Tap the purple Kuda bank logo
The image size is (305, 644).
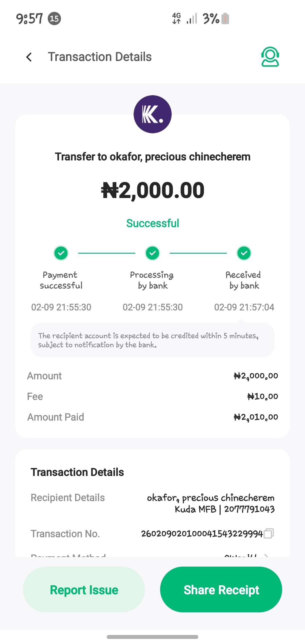[152, 114]
